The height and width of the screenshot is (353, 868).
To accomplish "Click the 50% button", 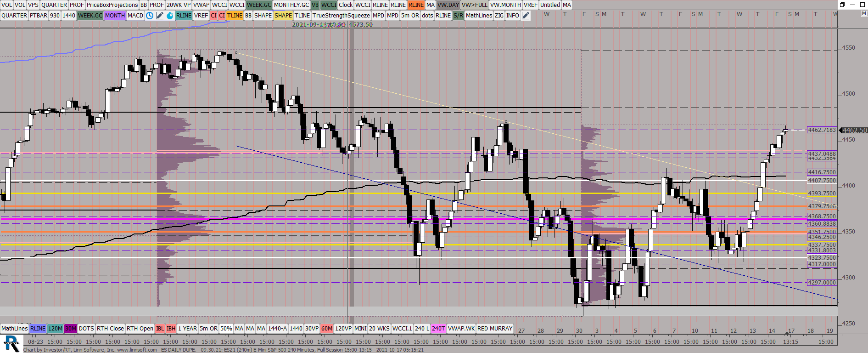I will pos(226,329).
